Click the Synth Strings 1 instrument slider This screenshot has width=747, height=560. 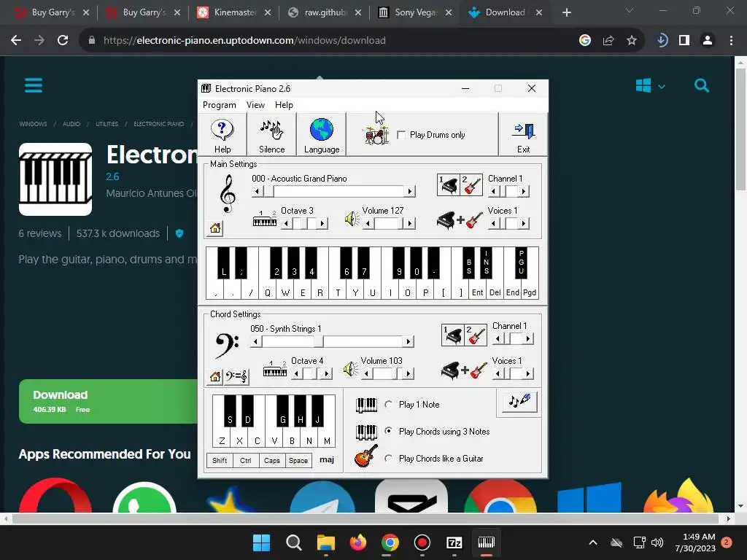(x=332, y=341)
